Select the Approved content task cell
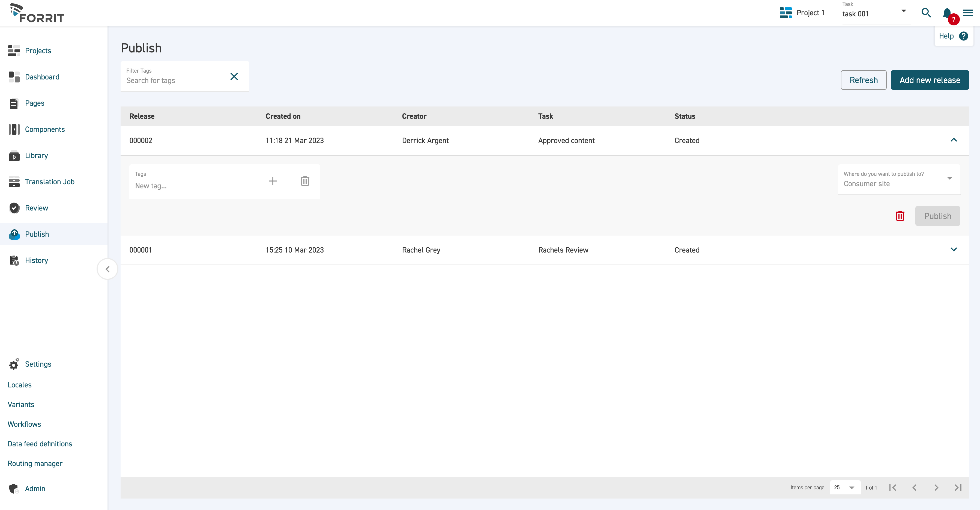Viewport: 980px width, 510px height. pos(566,140)
